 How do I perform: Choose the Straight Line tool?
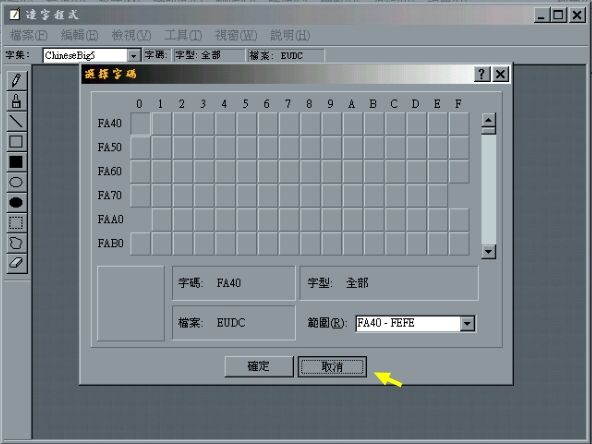click(16, 121)
